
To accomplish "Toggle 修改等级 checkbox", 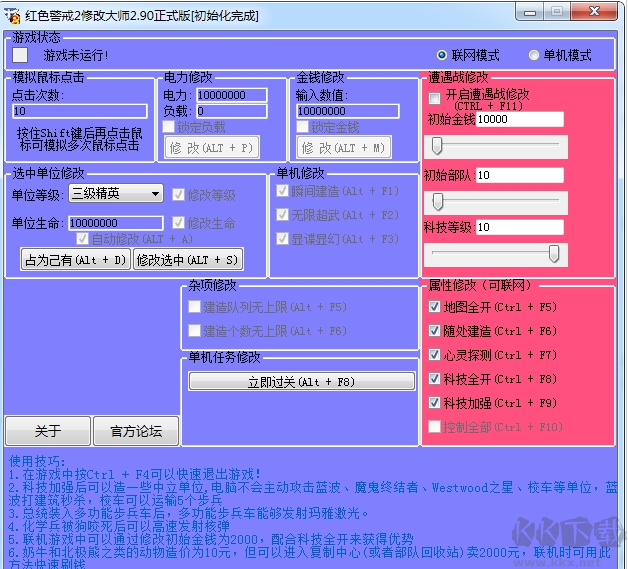I will point(178,195).
